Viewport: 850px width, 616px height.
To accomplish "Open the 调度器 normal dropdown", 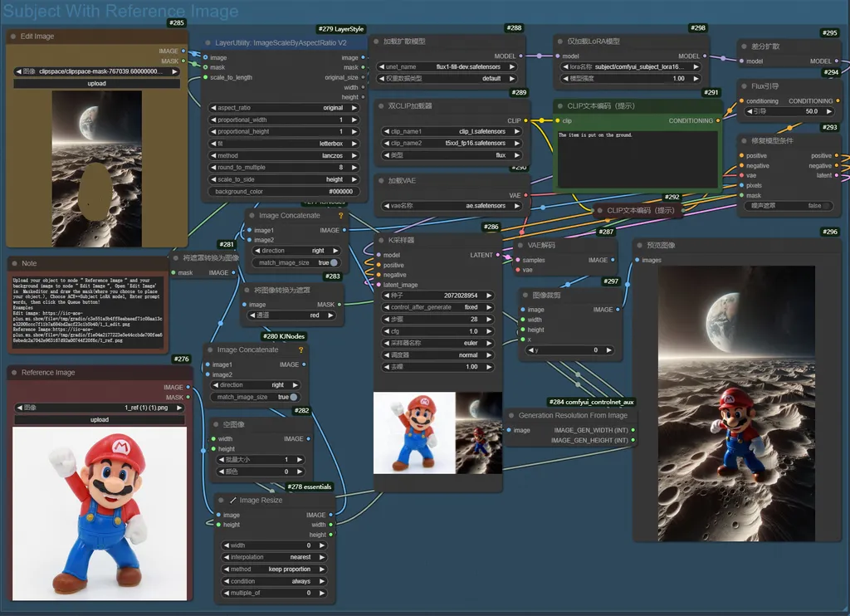I will click(x=438, y=355).
